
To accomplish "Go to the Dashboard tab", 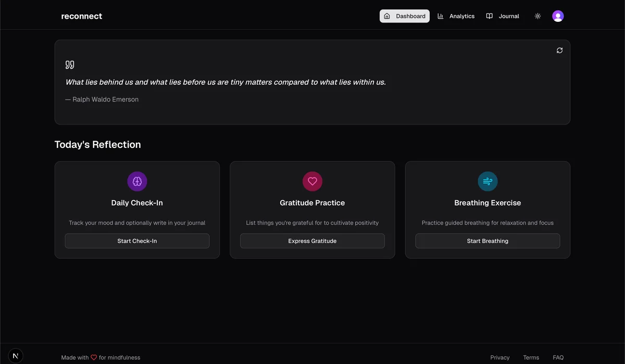I will (404, 16).
